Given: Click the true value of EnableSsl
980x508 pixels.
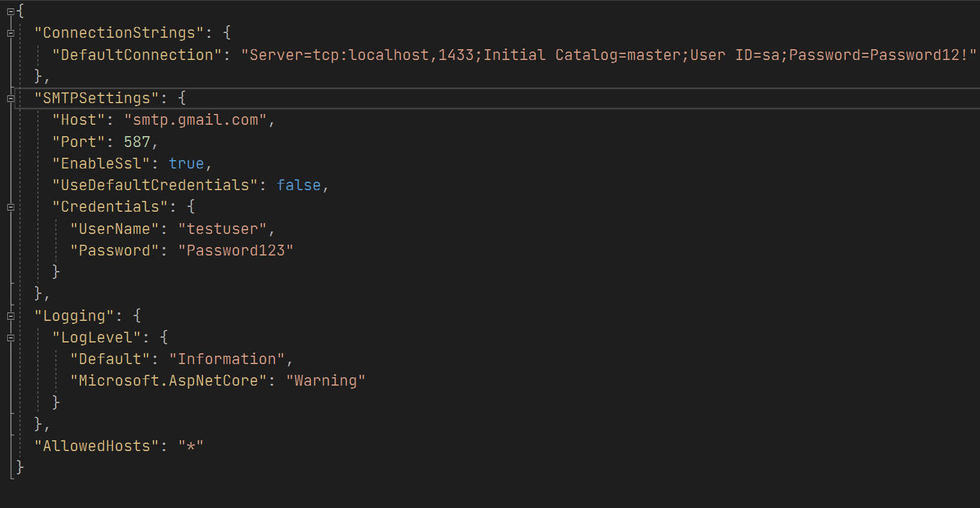Looking at the screenshot, I should point(186,164).
